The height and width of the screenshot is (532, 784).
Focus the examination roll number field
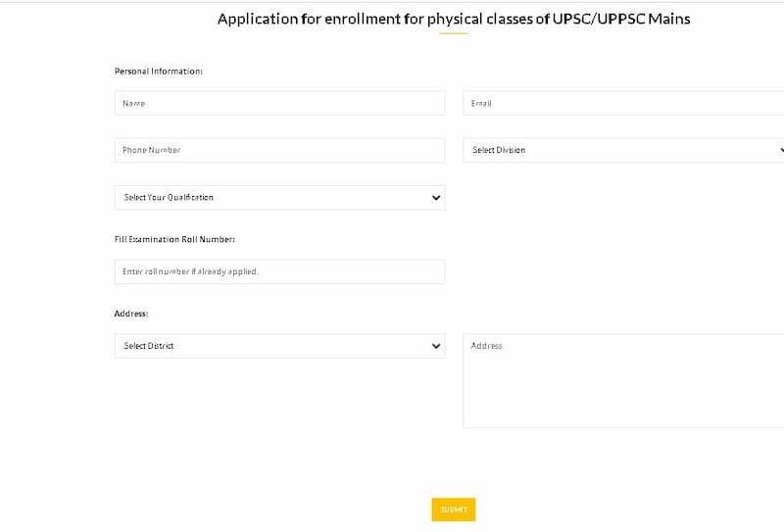[279, 271]
